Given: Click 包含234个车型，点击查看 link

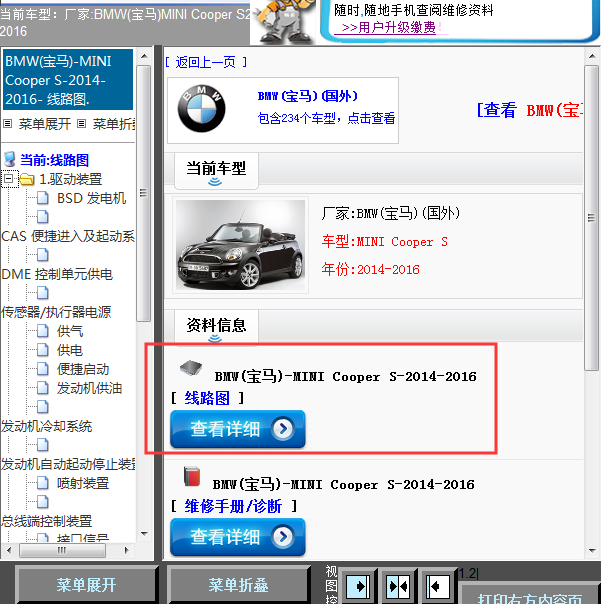Looking at the screenshot, I should [x=326, y=118].
